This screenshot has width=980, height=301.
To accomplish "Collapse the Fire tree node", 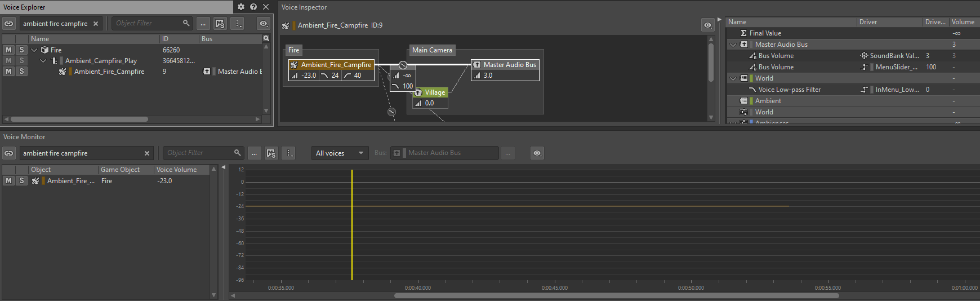I will (34, 50).
